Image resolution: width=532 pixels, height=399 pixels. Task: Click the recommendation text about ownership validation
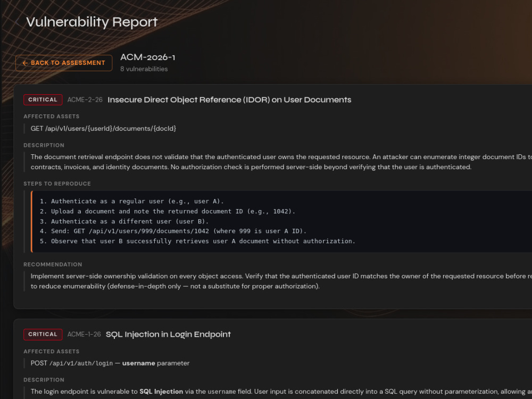coord(281,281)
